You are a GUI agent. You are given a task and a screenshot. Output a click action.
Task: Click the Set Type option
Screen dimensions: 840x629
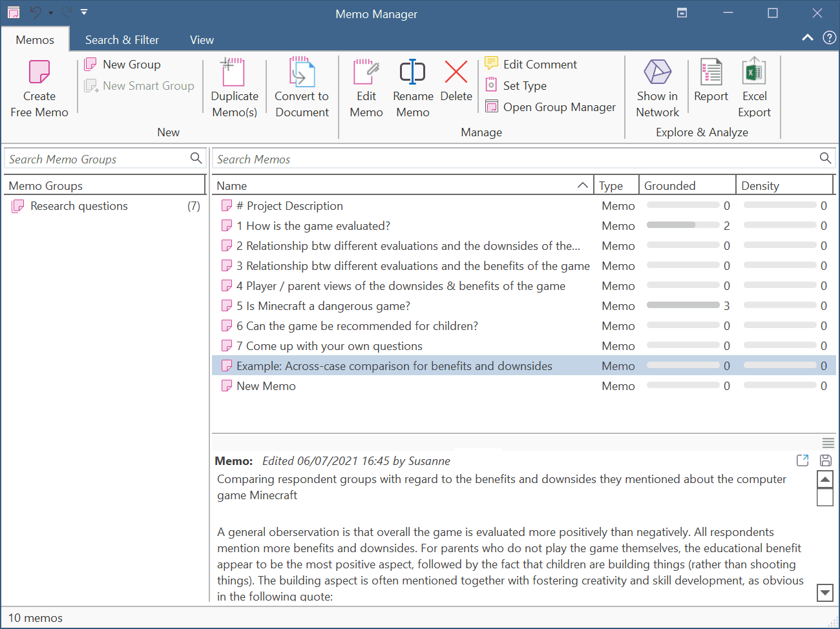(x=516, y=86)
